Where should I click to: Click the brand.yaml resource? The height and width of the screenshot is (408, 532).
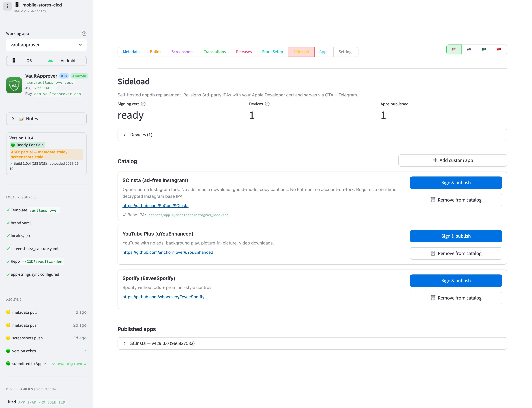18,223
